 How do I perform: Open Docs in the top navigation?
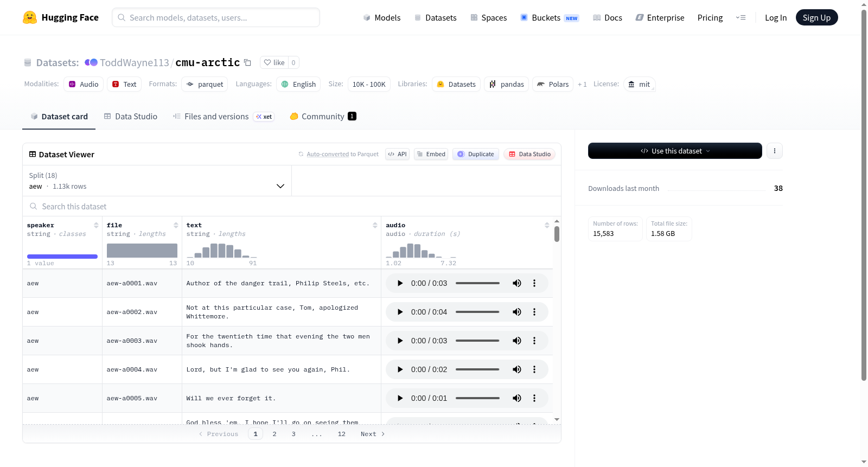(x=608, y=17)
